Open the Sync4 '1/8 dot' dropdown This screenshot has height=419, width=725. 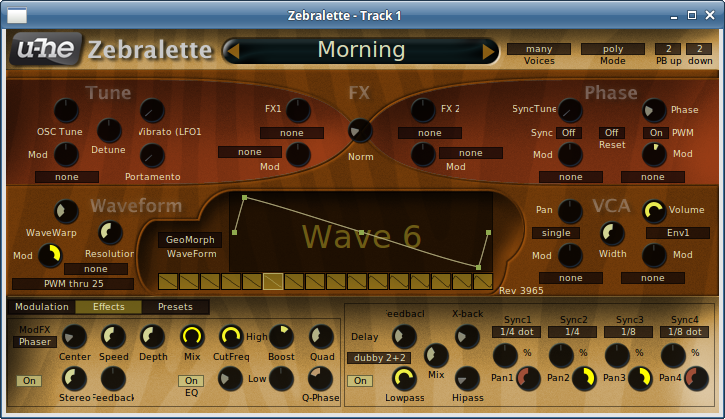coord(685,332)
